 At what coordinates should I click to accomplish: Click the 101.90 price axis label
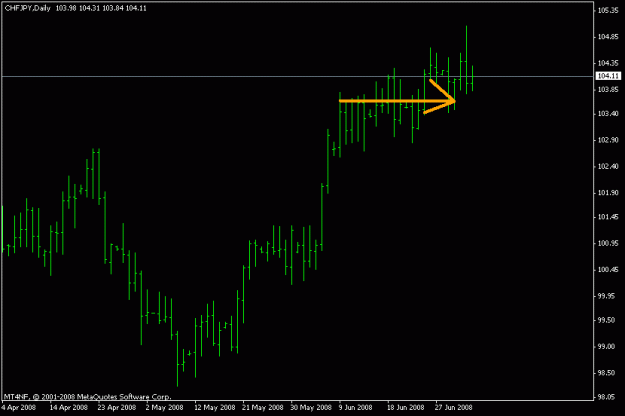pyautogui.click(x=608, y=192)
